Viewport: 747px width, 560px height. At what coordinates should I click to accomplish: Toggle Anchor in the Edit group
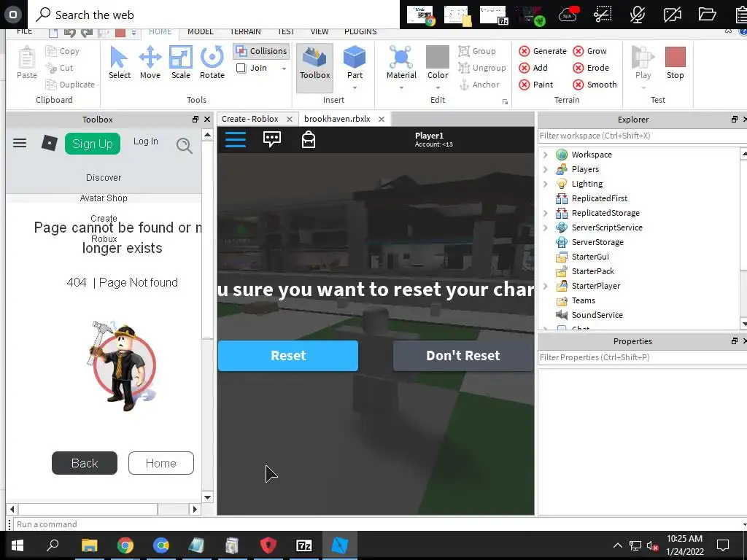coord(479,85)
